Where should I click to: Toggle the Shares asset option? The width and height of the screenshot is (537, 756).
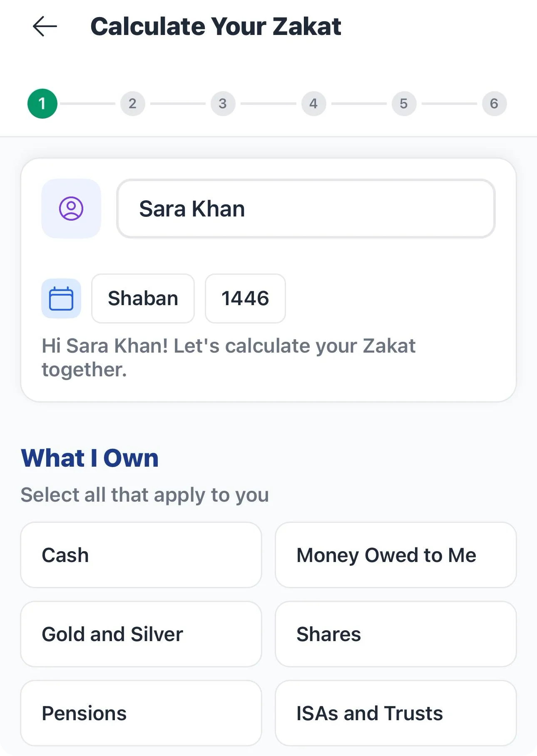396,634
